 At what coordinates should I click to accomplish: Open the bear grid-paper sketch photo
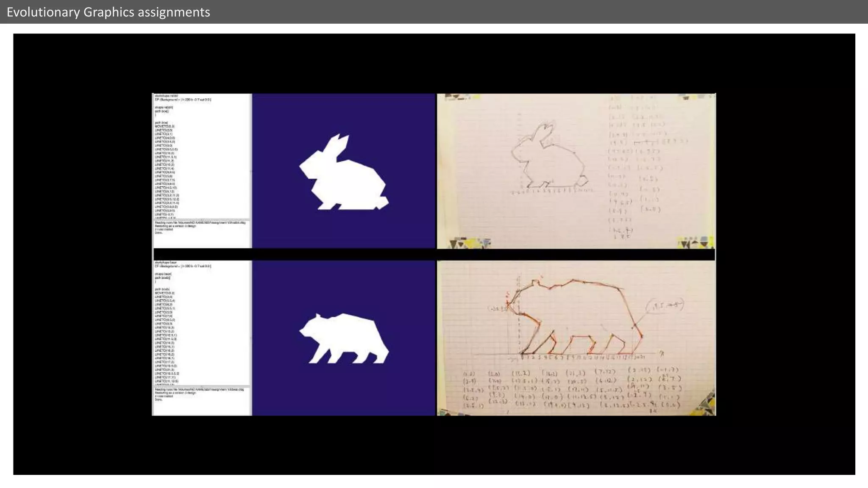(x=576, y=338)
